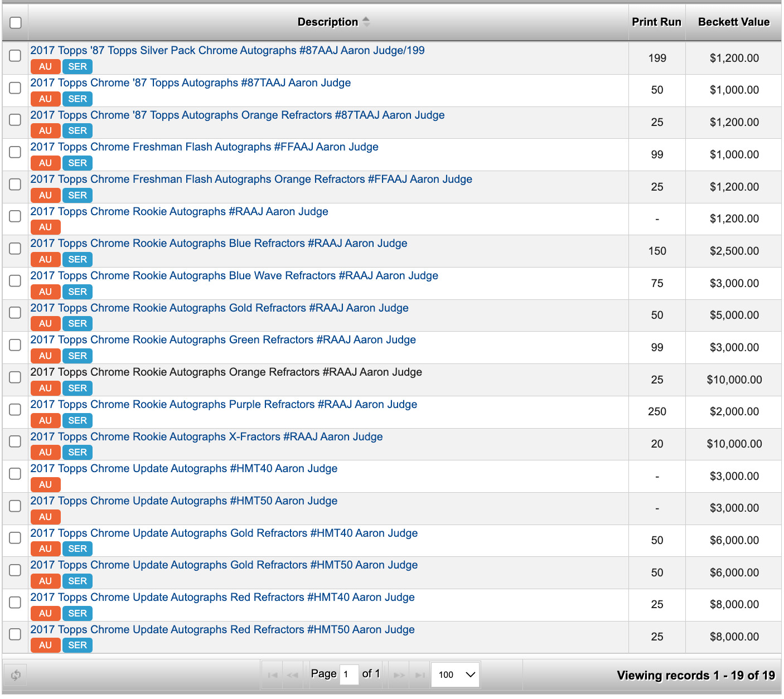Check the Gold Refractors #HMT40 row box
784x699 pixels.
[x=15, y=538]
